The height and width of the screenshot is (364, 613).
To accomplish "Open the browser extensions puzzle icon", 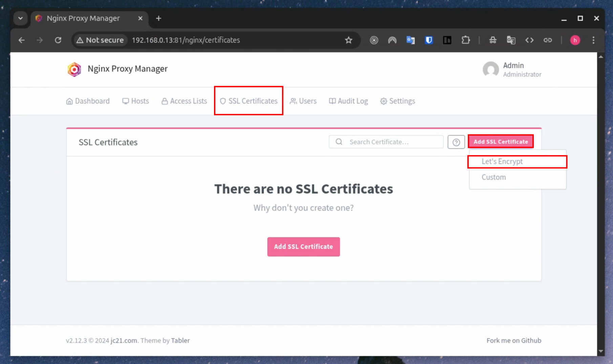I will point(466,40).
